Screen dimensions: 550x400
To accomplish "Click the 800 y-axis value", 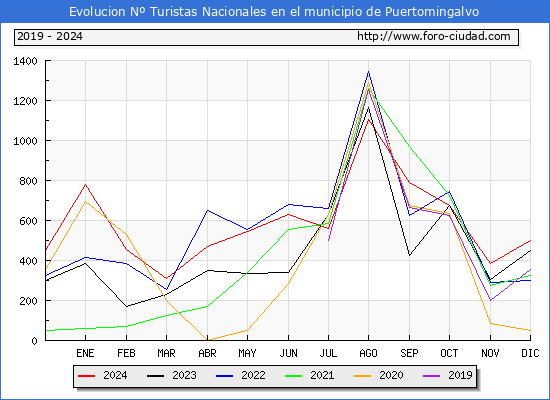I will click(28, 181).
